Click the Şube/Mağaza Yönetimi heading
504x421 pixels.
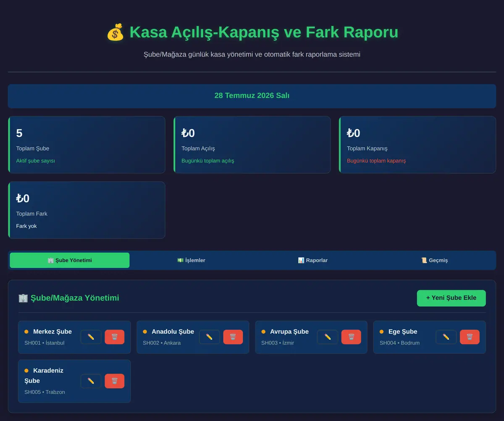coord(75,298)
